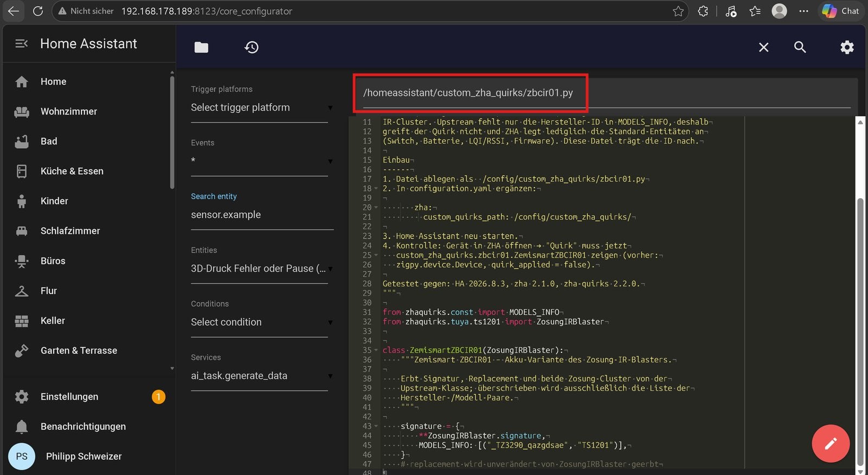Open the file history clock icon
This screenshot has height=475, width=868.
251,47
